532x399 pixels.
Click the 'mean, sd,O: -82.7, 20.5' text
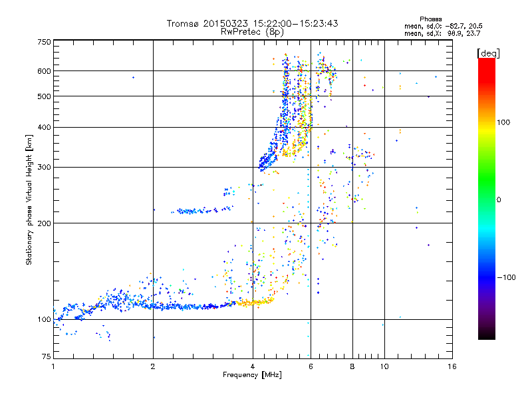(443, 26)
